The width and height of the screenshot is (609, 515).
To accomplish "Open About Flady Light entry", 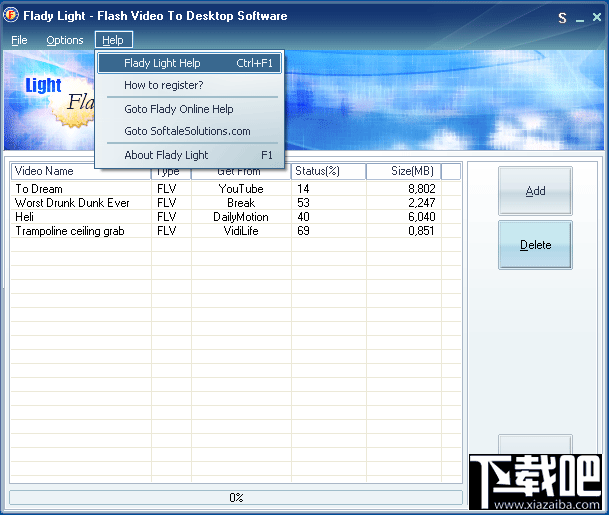I will 189,155.
